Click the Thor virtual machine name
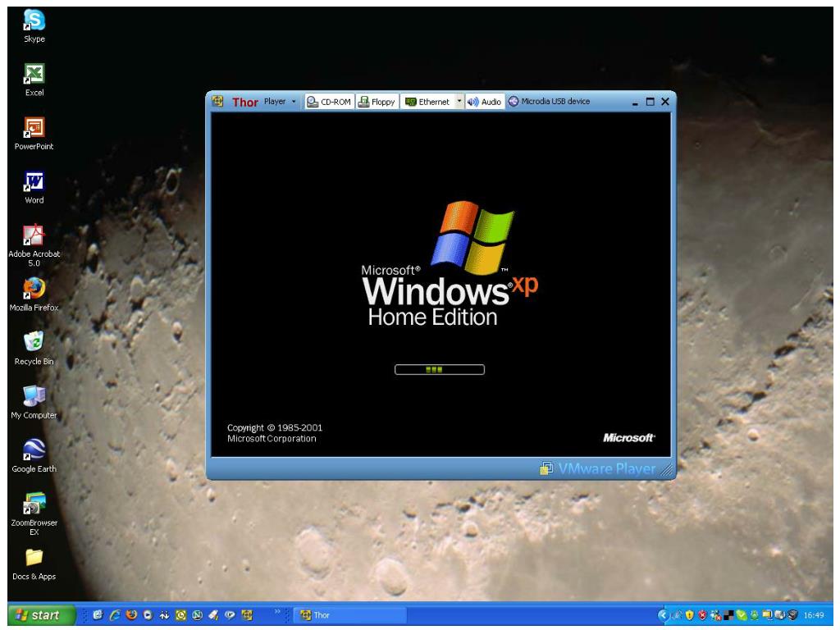The height and width of the screenshot is (630, 840). (x=244, y=102)
